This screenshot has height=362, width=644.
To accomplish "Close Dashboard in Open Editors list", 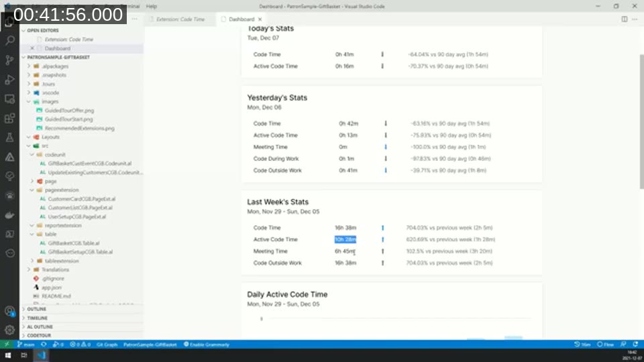I will click(x=32, y=48).
